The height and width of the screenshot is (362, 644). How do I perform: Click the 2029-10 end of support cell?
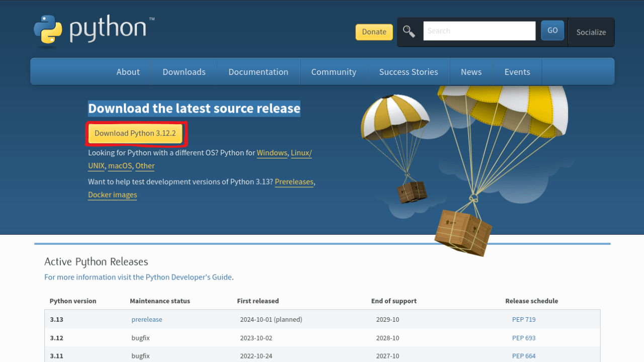tap(387, 319)
